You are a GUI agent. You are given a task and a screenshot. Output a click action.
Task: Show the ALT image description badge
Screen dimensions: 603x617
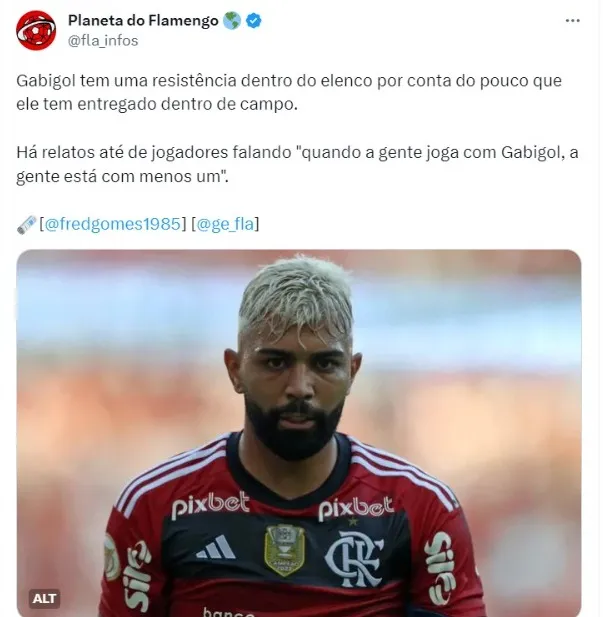[x=44, y=599]
